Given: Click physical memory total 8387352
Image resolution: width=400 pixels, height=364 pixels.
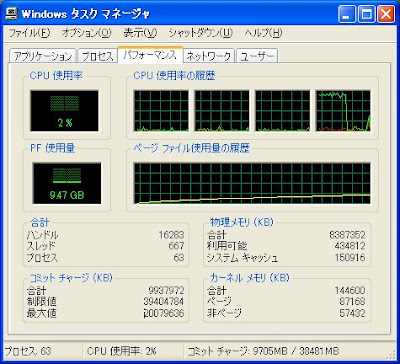Looking at the screenshot, I should (x=347, y=235).
